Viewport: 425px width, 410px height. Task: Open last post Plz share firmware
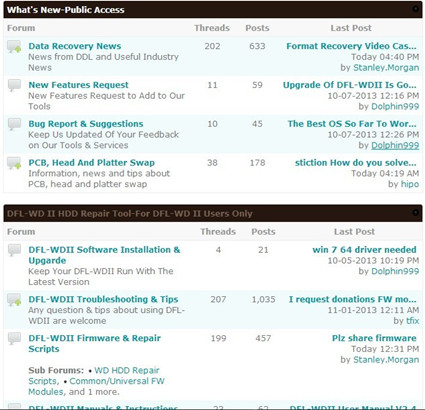(374, 338)
